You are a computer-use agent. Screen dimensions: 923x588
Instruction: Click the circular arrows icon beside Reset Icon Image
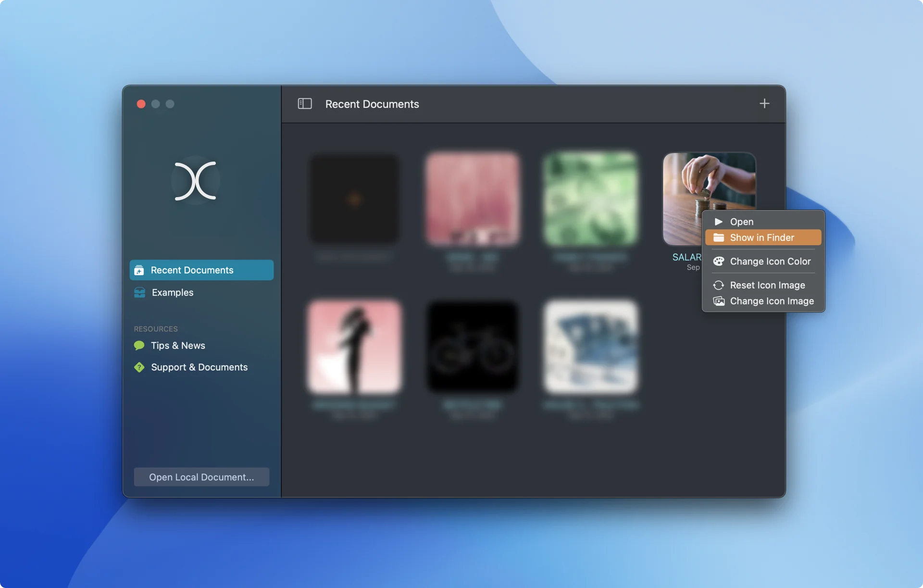point(719,285)
